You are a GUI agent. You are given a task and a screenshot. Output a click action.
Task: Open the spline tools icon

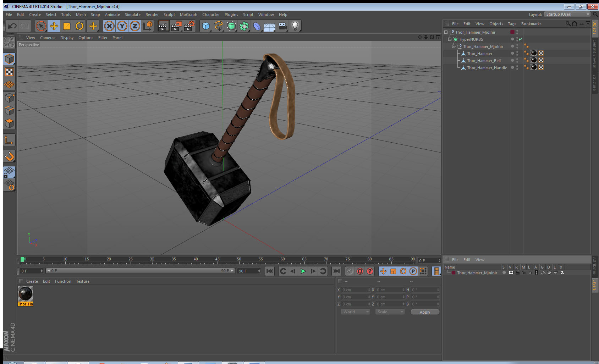tap(219, 26)
